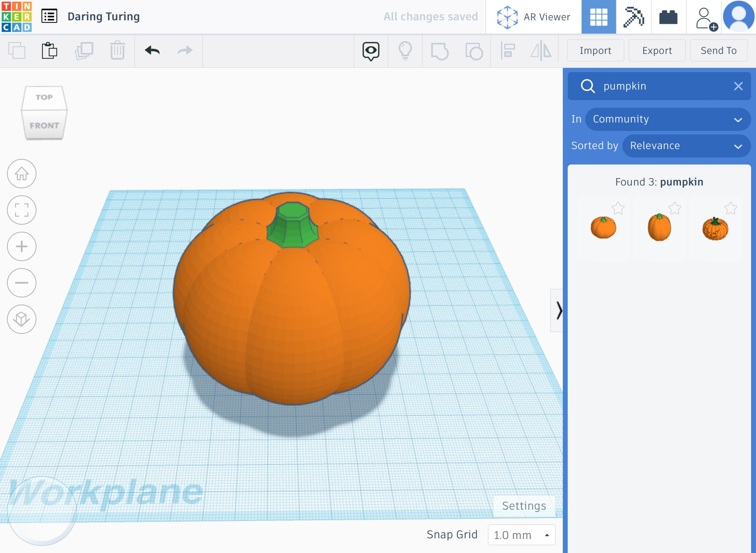Viewport: 756px width, 553px height.
Task: Expand the Snap Grid 1.0 mm dropdown
Action: [521, 535]
